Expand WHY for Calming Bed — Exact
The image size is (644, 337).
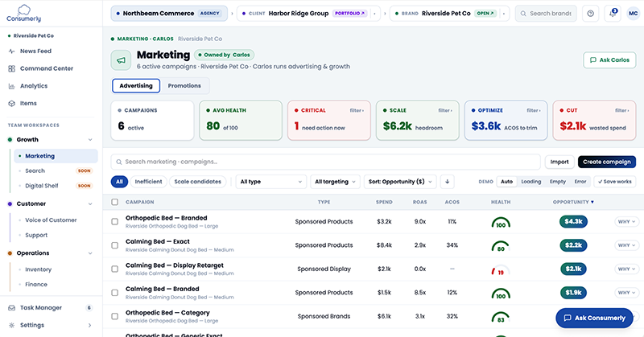click(x=627, y=245)
